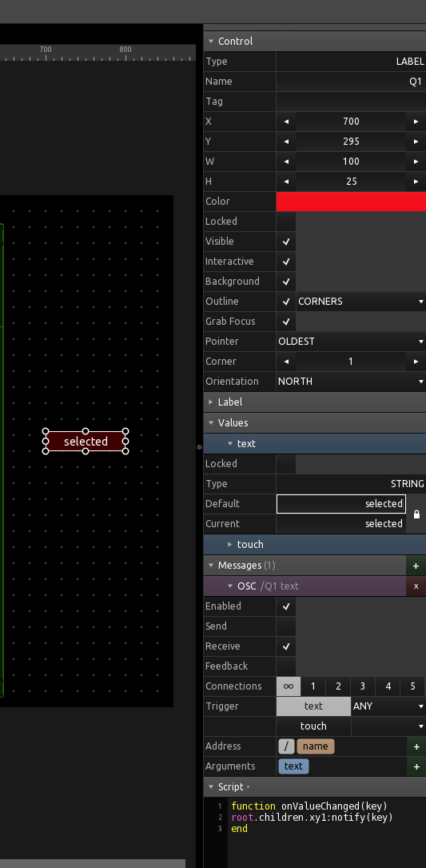This screenshot has width=426, height=868.
Task: Open the touch trigger condition dropdown
Action: [x=388, y=726]
